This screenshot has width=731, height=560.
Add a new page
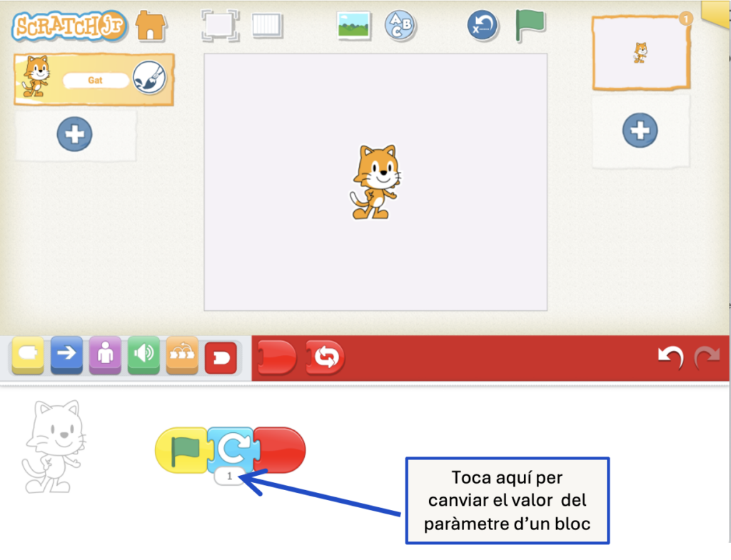[x=640, y=131]
